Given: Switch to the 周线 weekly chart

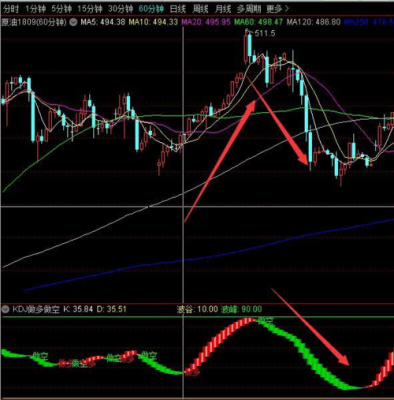Looking at the screenshot, I should tap(200, 9).
